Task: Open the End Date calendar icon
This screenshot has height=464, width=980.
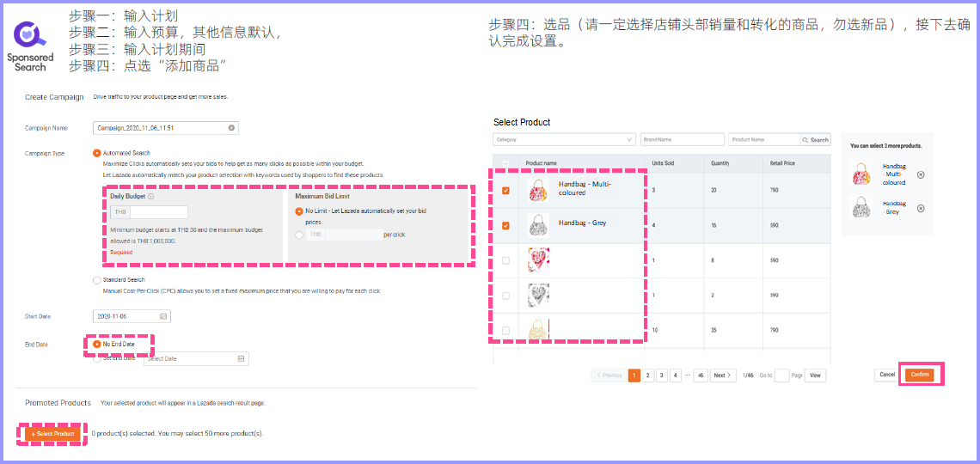Action: (x=241, y=359)
